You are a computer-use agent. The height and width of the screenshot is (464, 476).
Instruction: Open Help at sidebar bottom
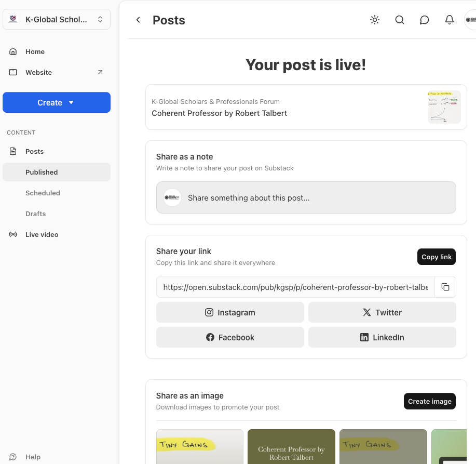(x=57, y=457)
